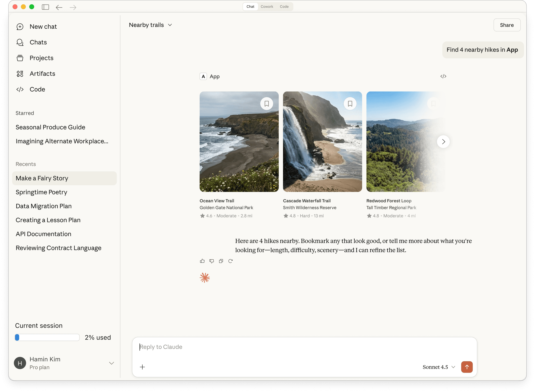The height and width of the screenshot is (392, 535).
Task: Toggle the sidebar panel icon
Action: click(x=45, y=7)
